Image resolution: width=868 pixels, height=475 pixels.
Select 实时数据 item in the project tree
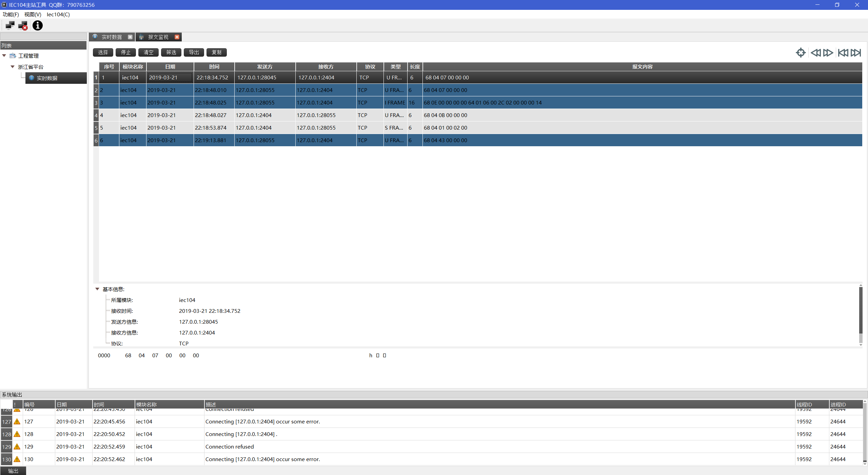(x=47, y=78)
